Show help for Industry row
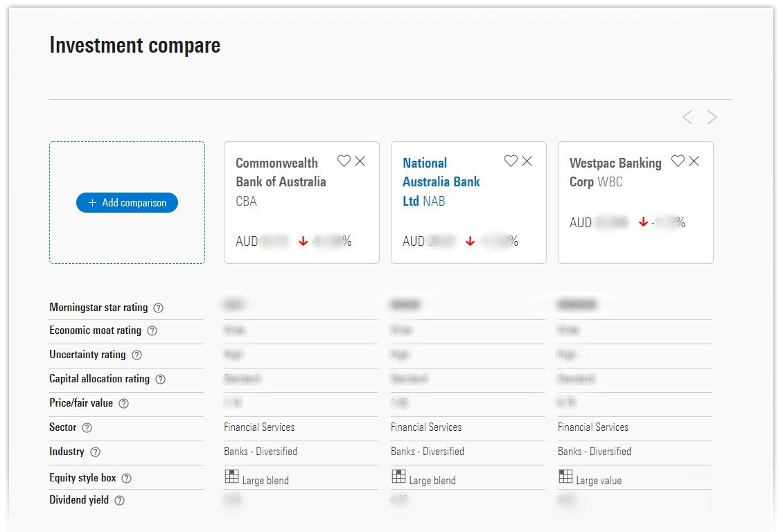This screenshot has width=783, height=532. (96, 452)
